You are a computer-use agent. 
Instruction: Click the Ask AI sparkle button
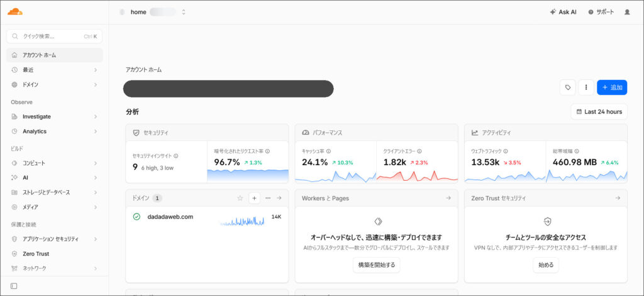[563, 12]
